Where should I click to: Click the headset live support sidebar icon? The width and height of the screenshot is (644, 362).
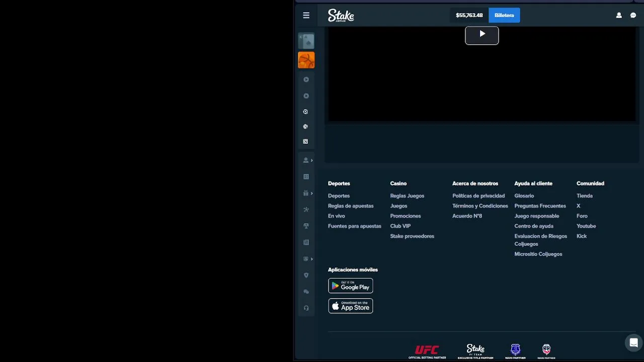[x=306, y=308]
